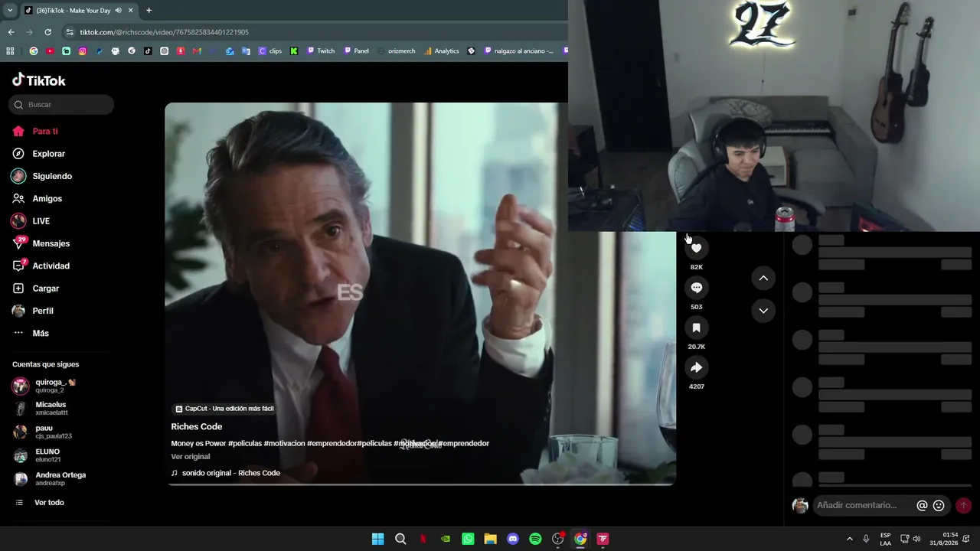Open the Windows Start menu
This screenshot has height=551, width=980.
(377, 539)
